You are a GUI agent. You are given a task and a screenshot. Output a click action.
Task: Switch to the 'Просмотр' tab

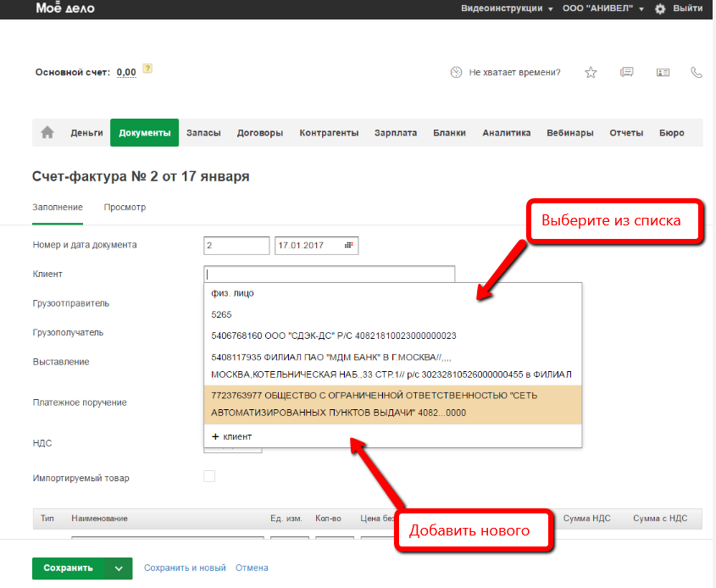point(125,207)
